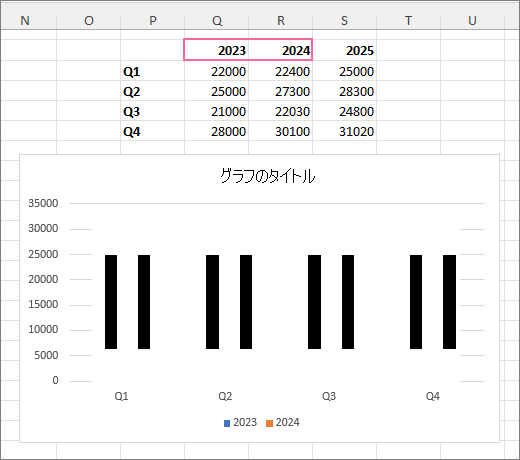Click cell containing 22400
This screenshot has width=520, height=460.
pyautogui.click(x=281, y=71)
